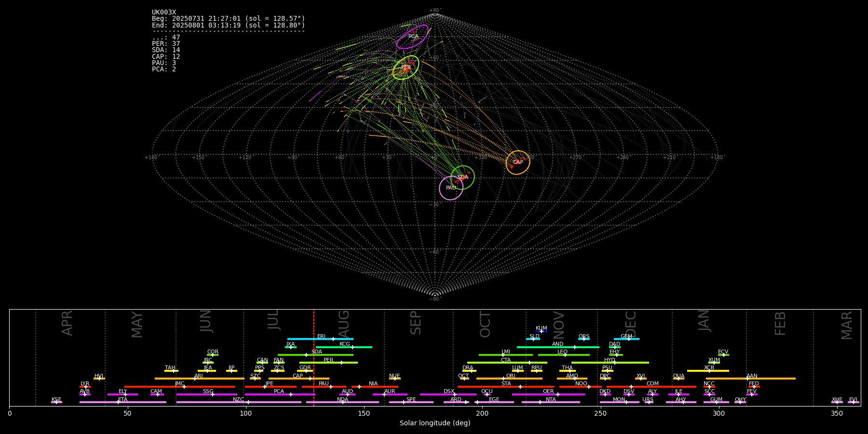
Task: Select the green SDA radiant circle on the map
Action: click(463, 177)
